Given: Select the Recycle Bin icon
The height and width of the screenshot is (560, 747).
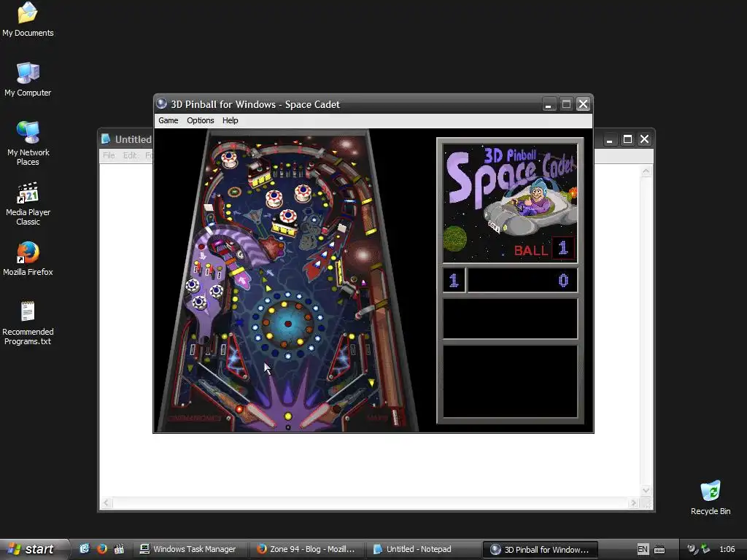Looking at the screenshot, I should click(711, 497).
